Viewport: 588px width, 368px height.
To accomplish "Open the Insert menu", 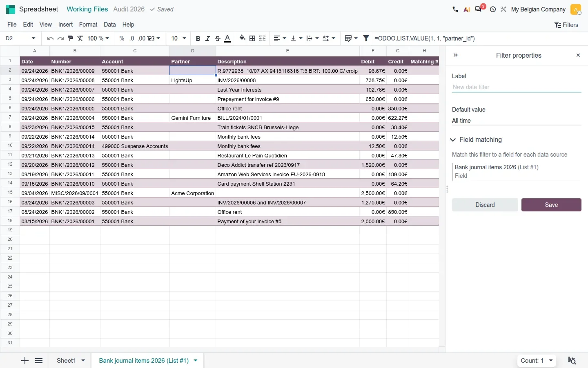I will pyautogui.click(x=65, y=25).
